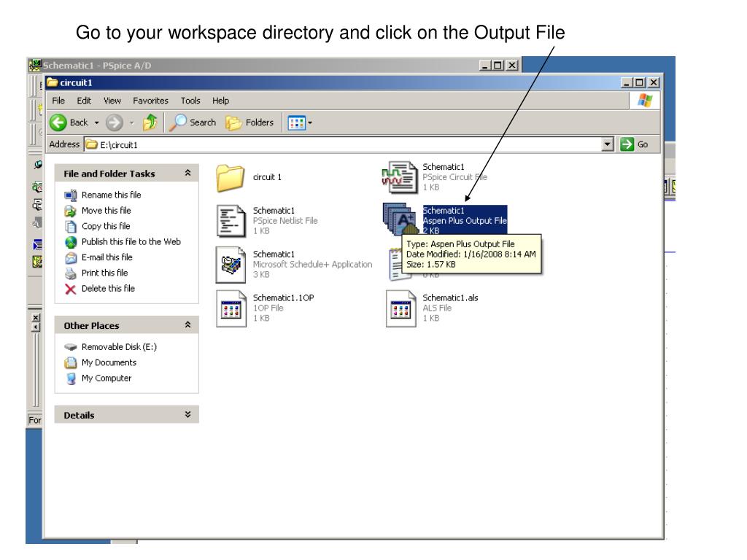
Task: Click the My Documents folder icon
Action: (71, 363)
